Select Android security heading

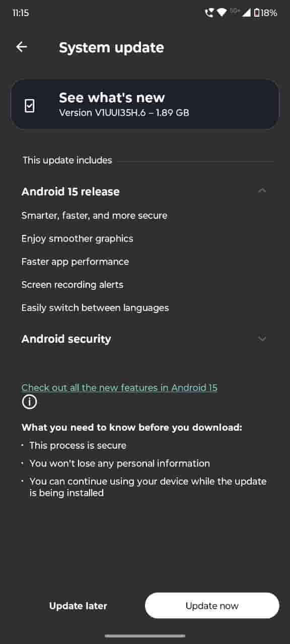(66, 339)
